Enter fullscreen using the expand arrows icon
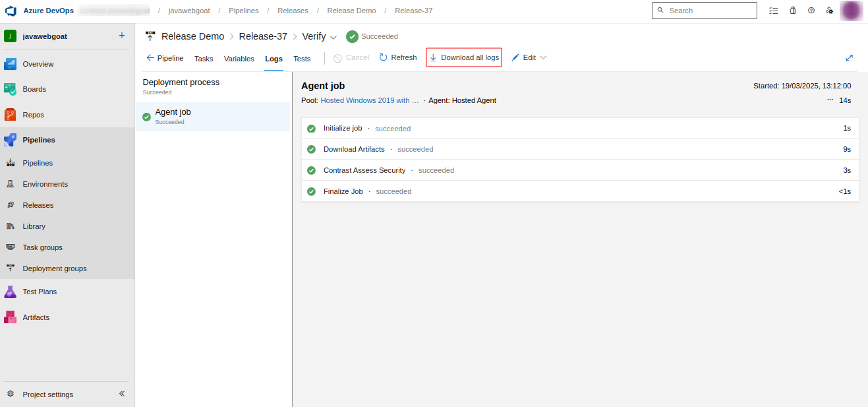The image size is (868, 407). (849, 57)
